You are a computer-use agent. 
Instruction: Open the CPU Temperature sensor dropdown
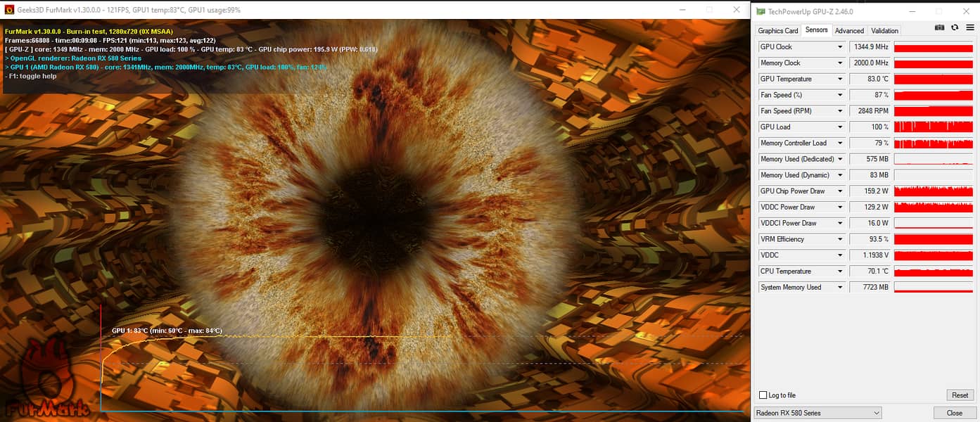coord(839,271)
